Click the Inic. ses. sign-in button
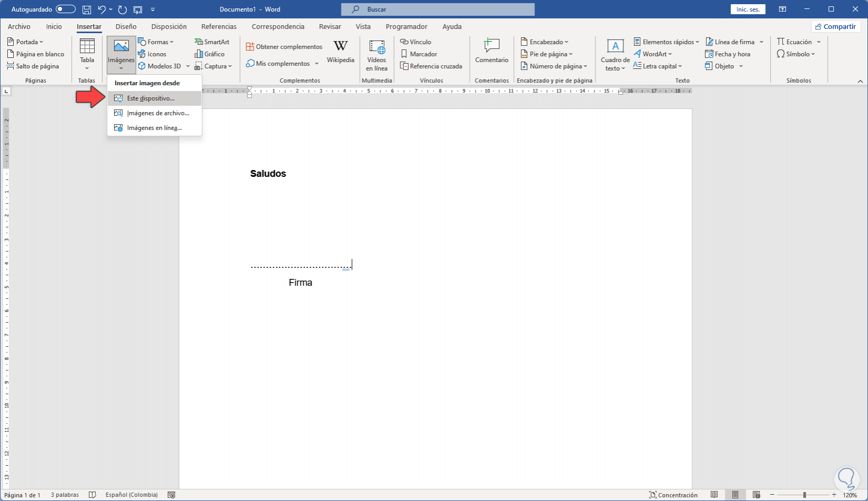The width and height of the screenshot is (868, 501). click(748, 9)
